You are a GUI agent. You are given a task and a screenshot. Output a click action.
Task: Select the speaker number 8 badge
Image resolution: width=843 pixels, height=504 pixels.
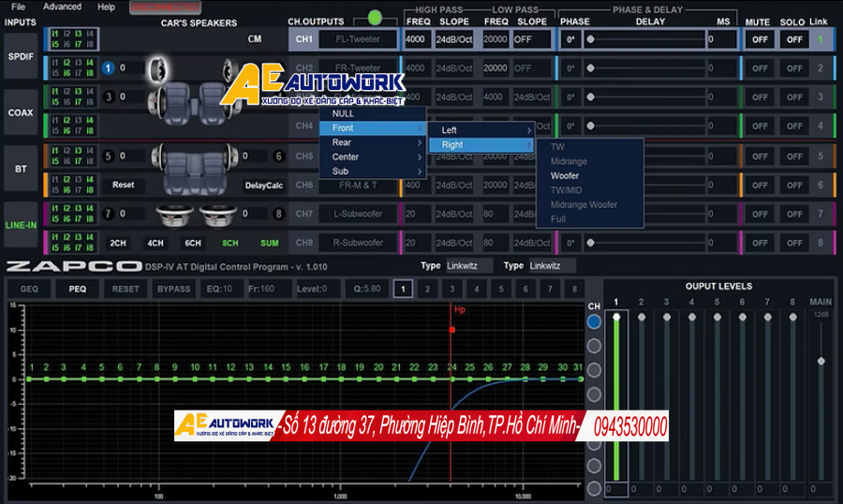point(278,214)
